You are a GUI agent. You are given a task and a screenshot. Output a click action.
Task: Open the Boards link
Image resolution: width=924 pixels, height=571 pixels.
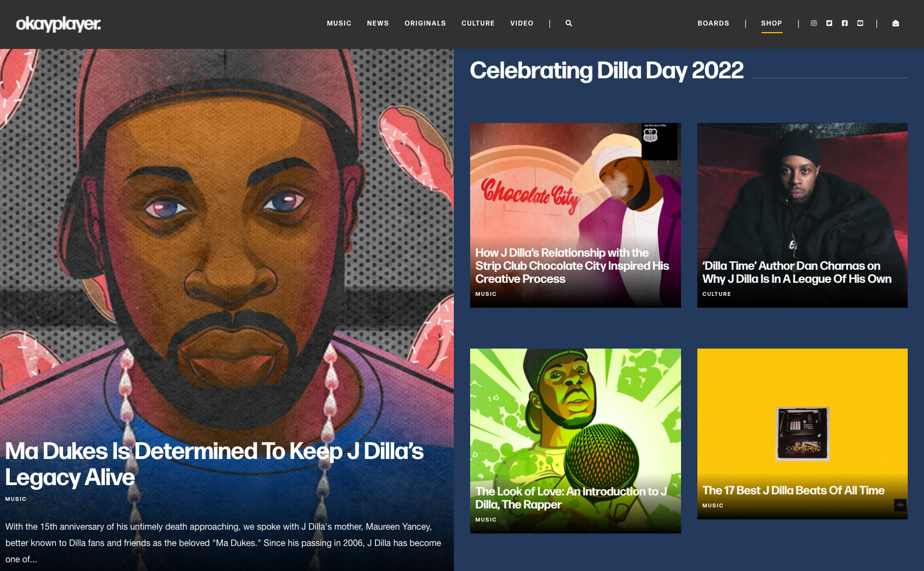tap(713, 23)
